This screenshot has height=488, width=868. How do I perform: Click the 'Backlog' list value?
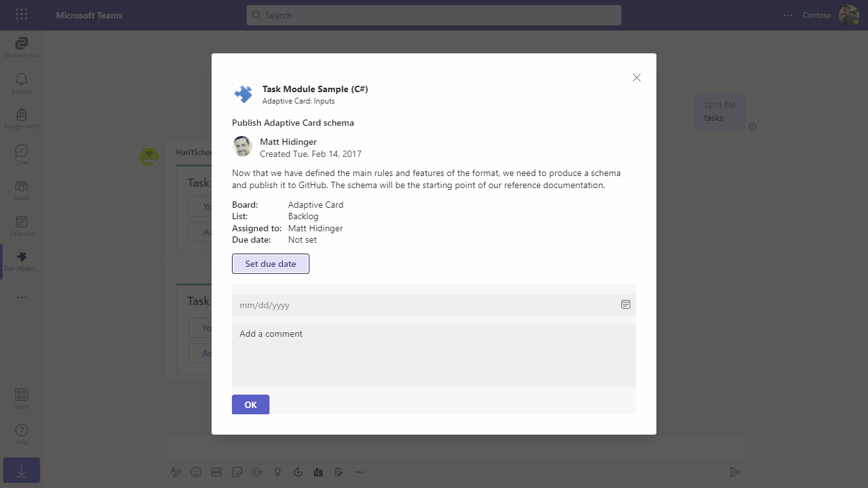303,217
